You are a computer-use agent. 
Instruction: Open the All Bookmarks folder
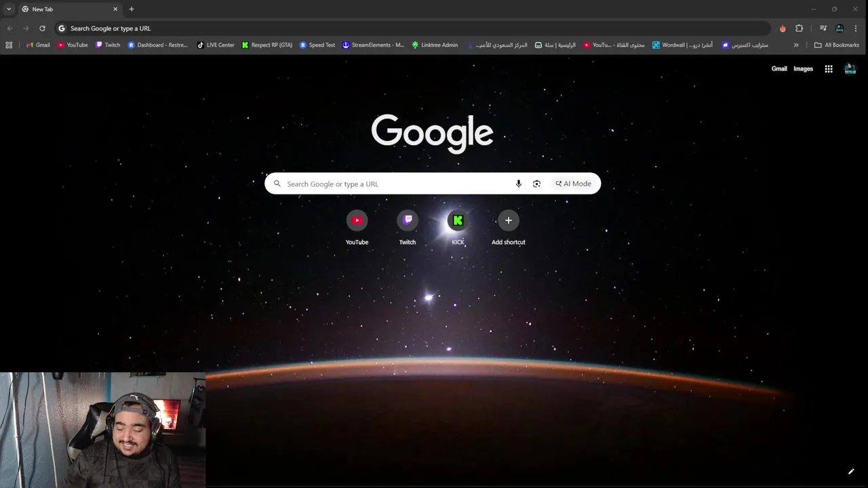(836, 45)
